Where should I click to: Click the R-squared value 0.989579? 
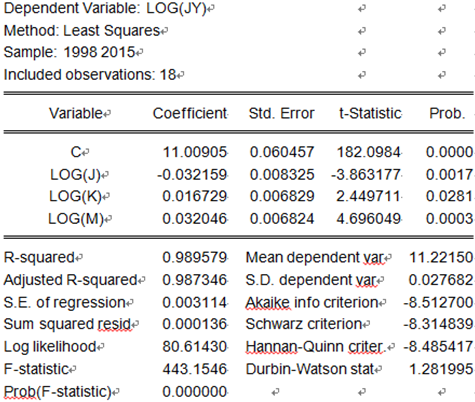(194, 257)
